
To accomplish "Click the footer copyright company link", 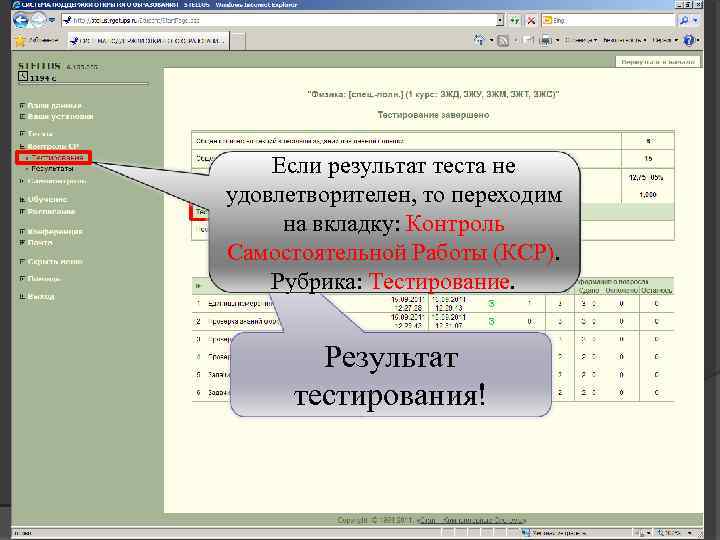I will click(472, 520).
